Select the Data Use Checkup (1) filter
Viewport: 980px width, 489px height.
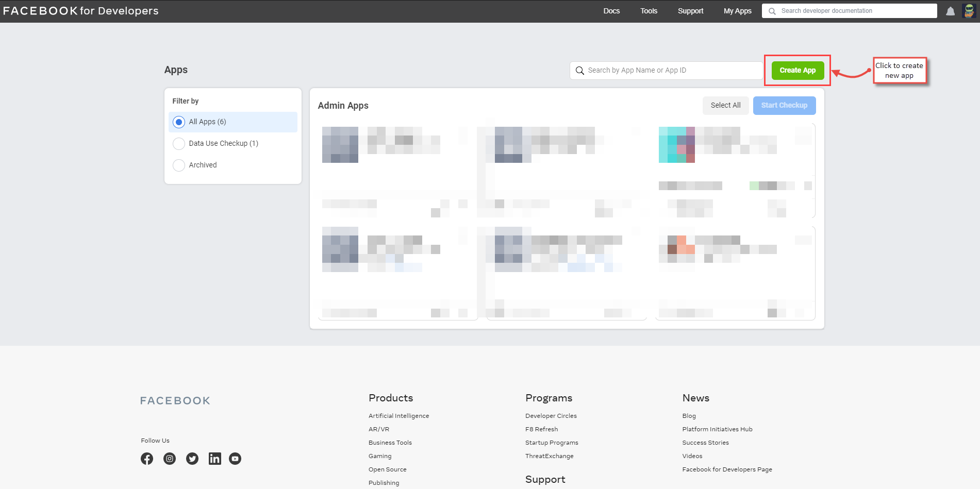click(233, 144)
